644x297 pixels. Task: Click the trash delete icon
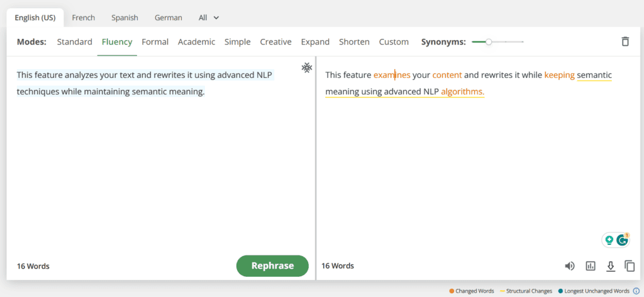[x=625, y=42]
